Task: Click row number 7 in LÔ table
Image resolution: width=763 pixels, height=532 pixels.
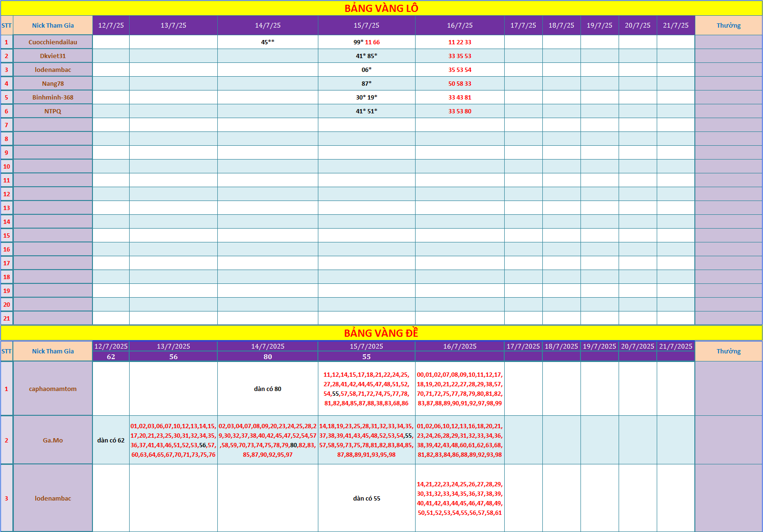Action: click(7, 125)
